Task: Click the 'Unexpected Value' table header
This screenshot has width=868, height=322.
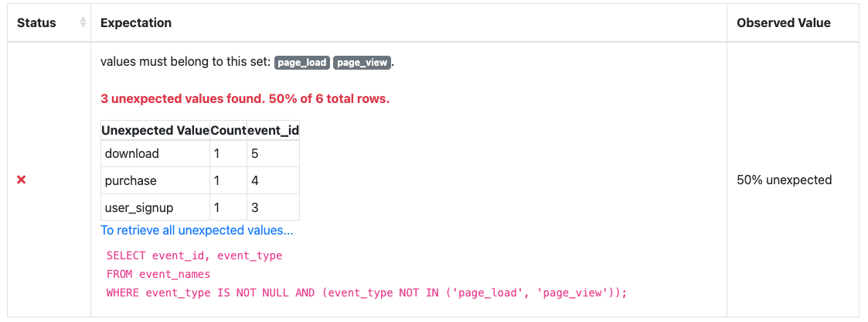Action: point(155,131)
